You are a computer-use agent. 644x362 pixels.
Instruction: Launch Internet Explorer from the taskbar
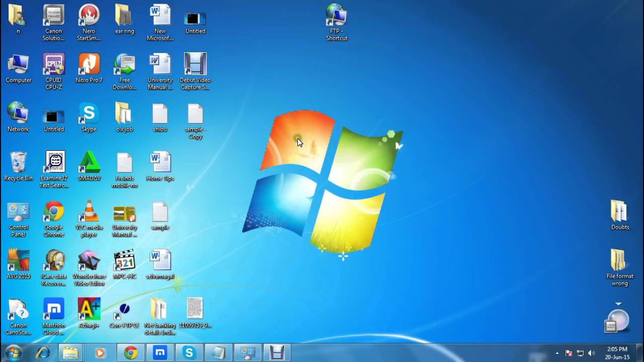(x=42, y=353)
